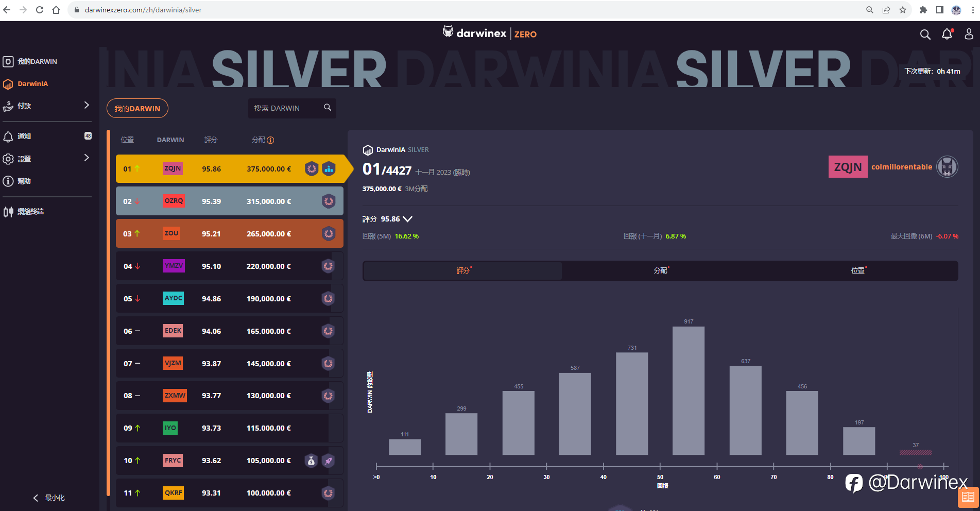Image resolution: width=980 pixels, height=511 pixels.
Task: Select the OZRQ ticker tag
Action: (174, 201)
